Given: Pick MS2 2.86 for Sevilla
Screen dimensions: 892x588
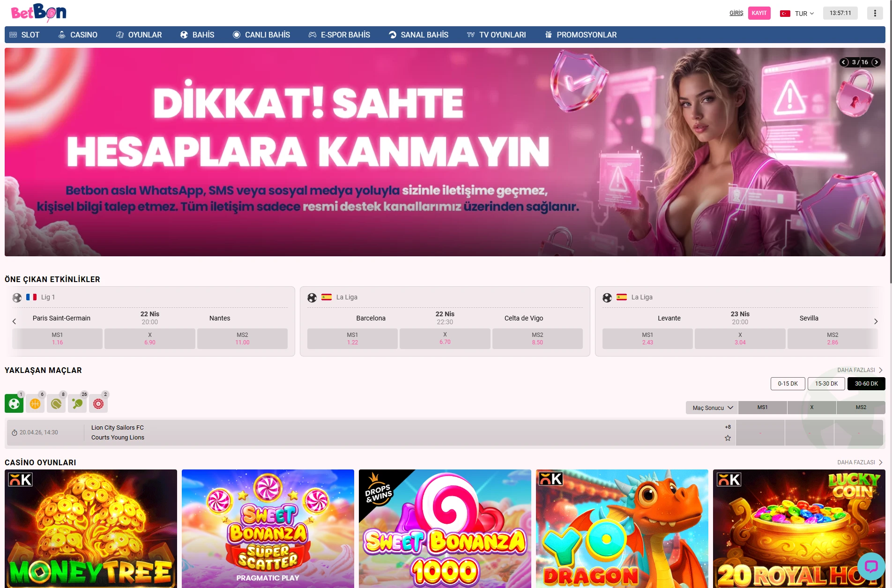Looking at the screenshot, I should click(x=833, y=339).
